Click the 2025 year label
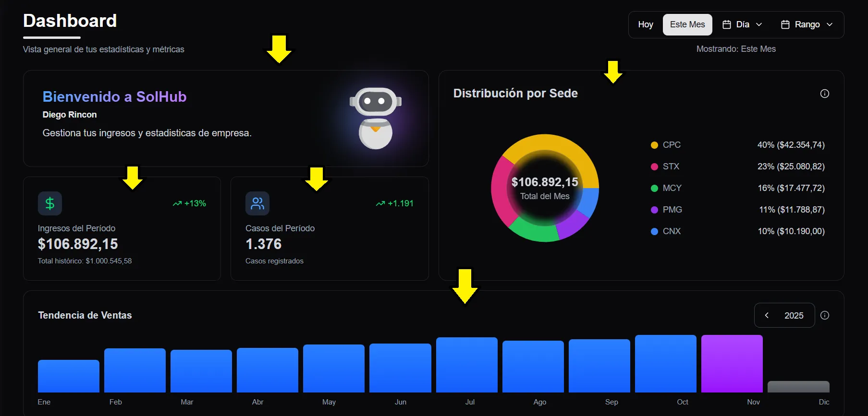The image size is (868, 416). (x=794, y=315)
